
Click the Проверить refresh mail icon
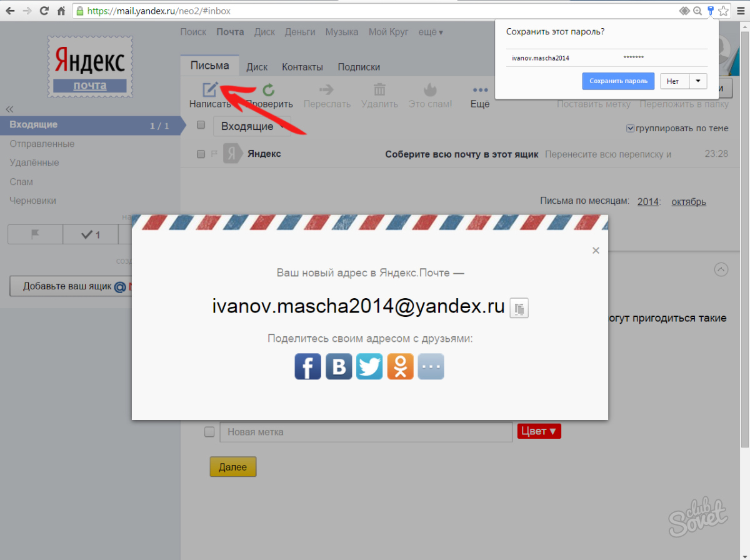point(269,90)
